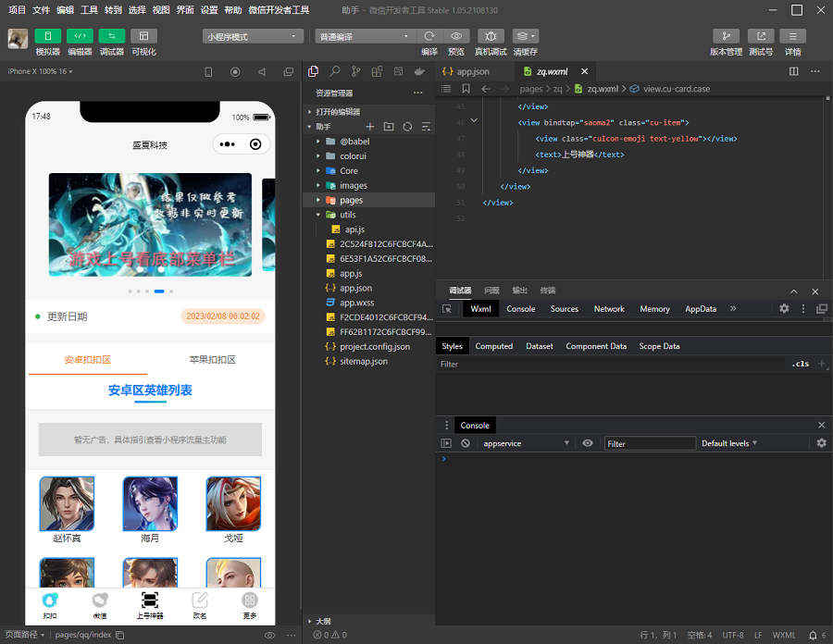Image resolution: width=833 pixels, height=644 pixels.
Task: Open devtools settings gear
Action: pyautogui.click(x=784, y=308)
